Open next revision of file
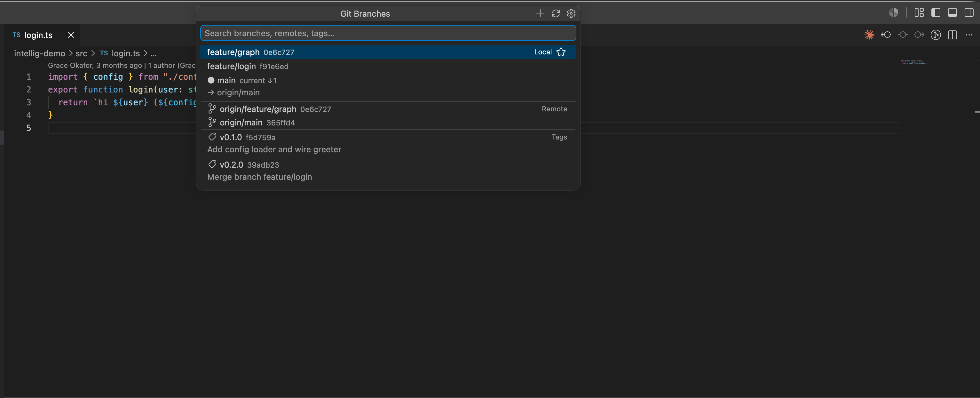 click(x=919, y=35)
